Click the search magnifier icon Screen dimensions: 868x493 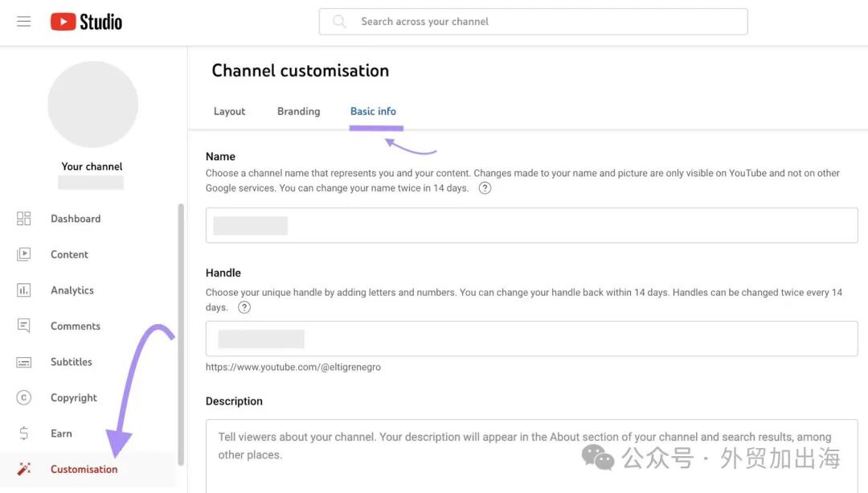pyautogui.click(x=339, y=22)
